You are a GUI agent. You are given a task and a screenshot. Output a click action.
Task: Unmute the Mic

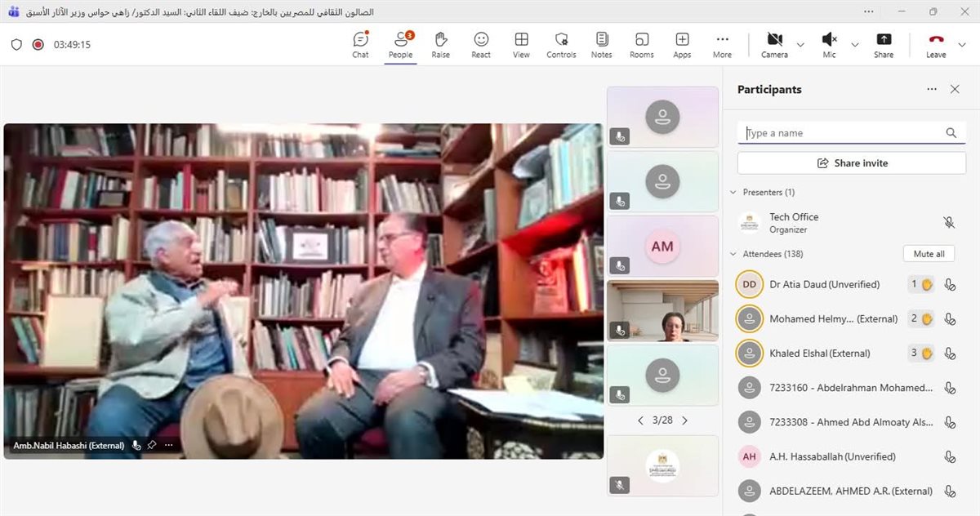pos(829,45)
